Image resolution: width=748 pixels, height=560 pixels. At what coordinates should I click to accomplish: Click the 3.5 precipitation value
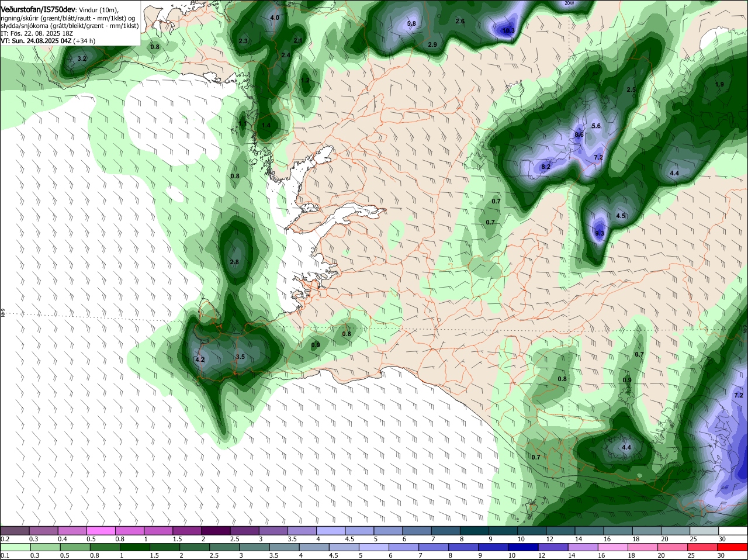240,357
